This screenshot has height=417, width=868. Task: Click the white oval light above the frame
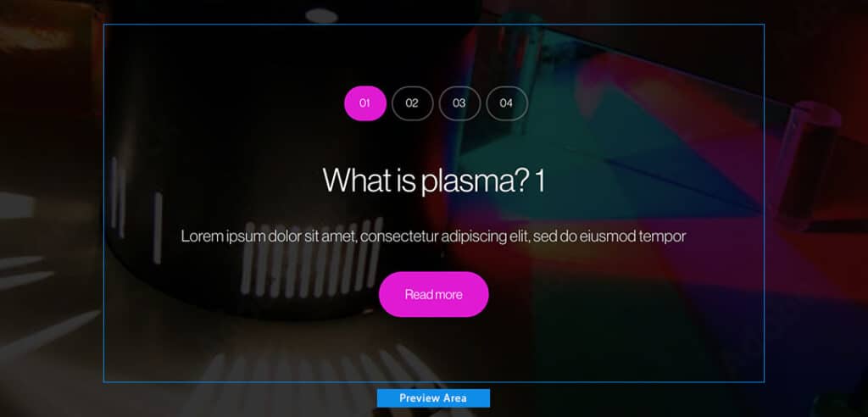tap(321, 15)
